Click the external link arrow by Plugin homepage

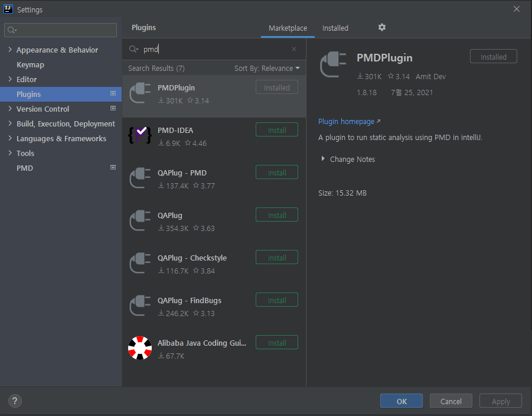pyautogui.click(x=378, y=121)
